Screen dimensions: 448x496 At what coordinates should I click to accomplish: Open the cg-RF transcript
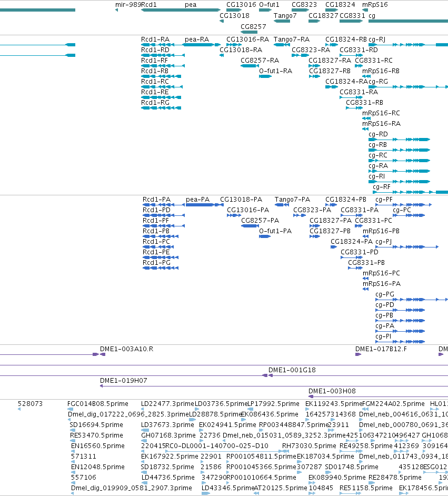pyautogui.click(x=382, y=187)
